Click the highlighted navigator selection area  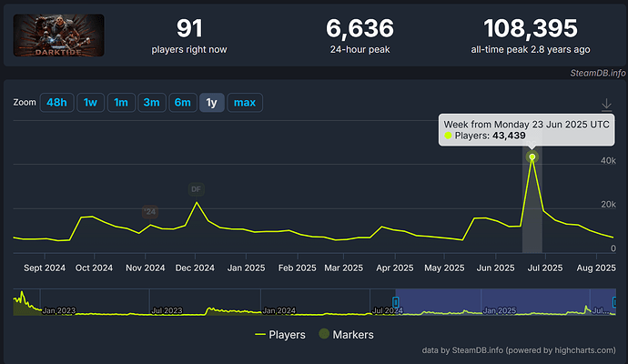(x=505, y=302)
